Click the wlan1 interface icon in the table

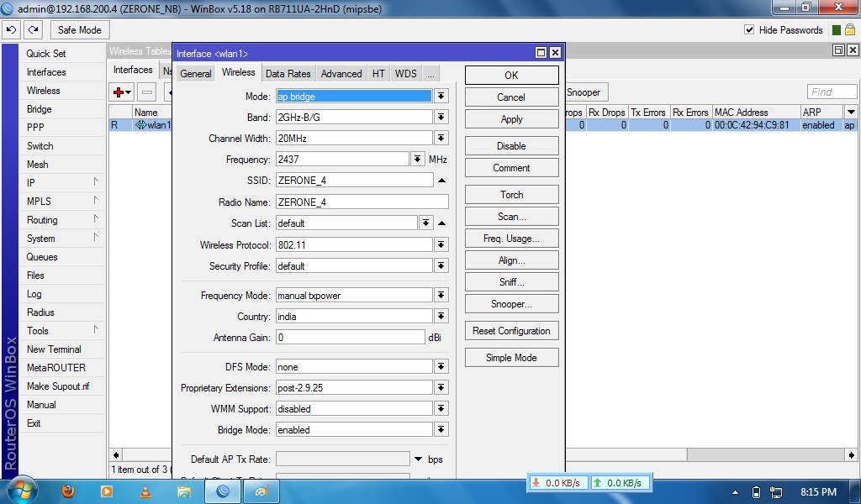(x=141, y=125)
